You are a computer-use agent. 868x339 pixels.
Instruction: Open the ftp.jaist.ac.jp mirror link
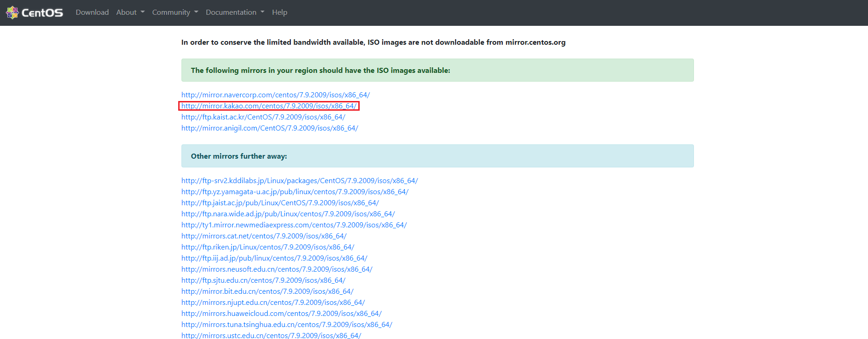(280, 203)
